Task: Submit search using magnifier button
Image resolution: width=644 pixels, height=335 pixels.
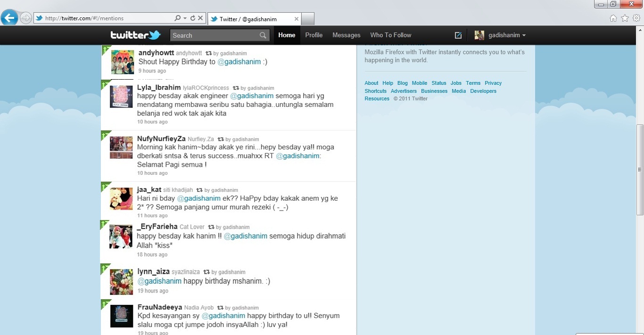Action: [264, 35]
